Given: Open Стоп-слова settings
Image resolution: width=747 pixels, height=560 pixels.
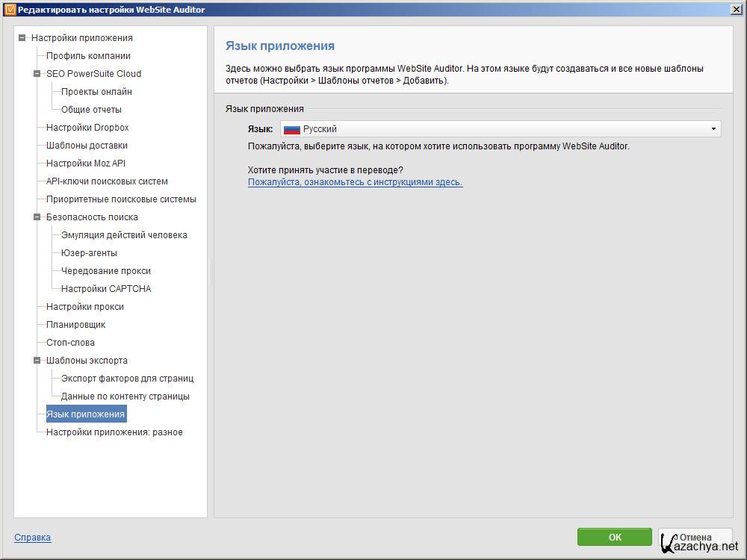Looking at the screenshot, I should 70,343.
